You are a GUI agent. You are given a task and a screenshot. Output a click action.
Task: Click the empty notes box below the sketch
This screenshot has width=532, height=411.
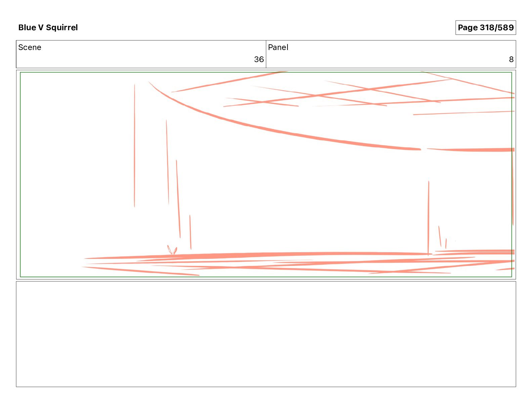pos(266,334)
